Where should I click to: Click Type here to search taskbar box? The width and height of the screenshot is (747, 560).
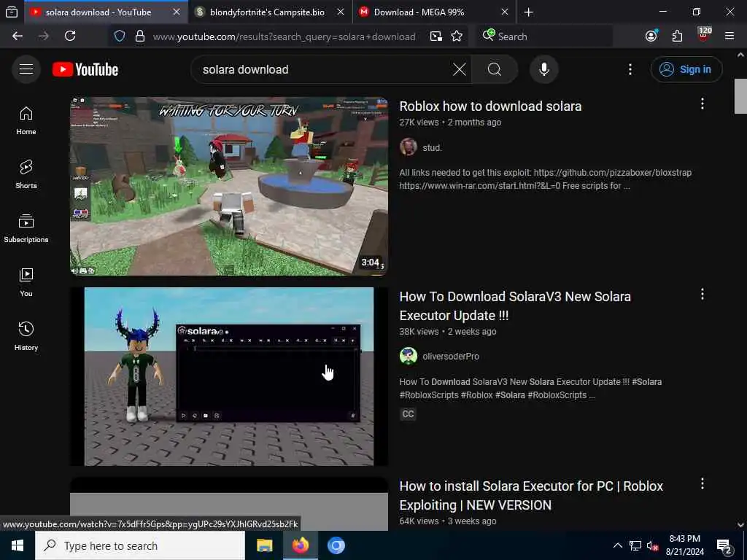point(140,545)
